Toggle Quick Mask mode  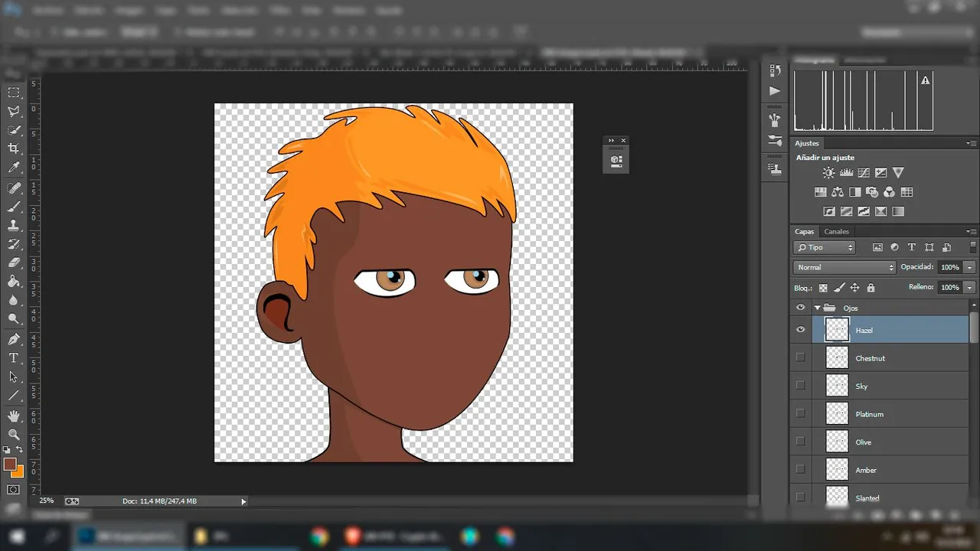pyautogui.click(x=14, y=489)
